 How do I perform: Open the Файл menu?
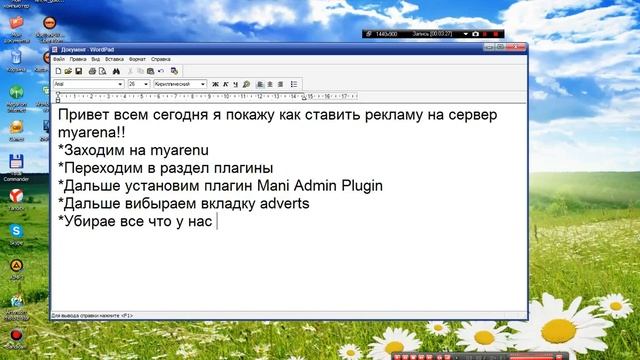pos(59,59)
